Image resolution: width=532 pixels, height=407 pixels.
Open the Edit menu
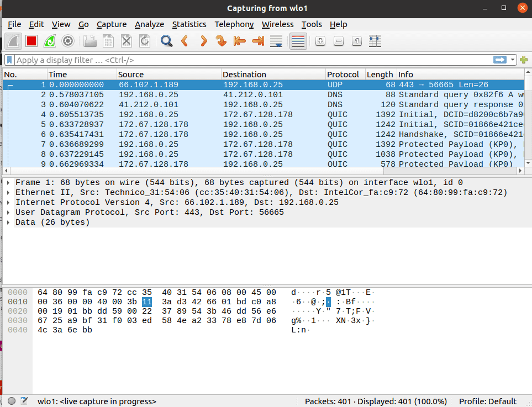[x=36, y=24]
